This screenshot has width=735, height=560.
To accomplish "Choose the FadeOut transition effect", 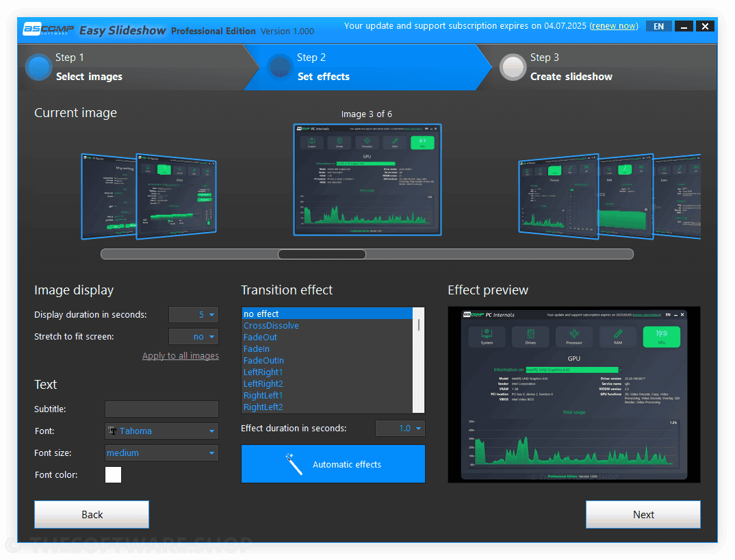I will [x=327, y=338].
